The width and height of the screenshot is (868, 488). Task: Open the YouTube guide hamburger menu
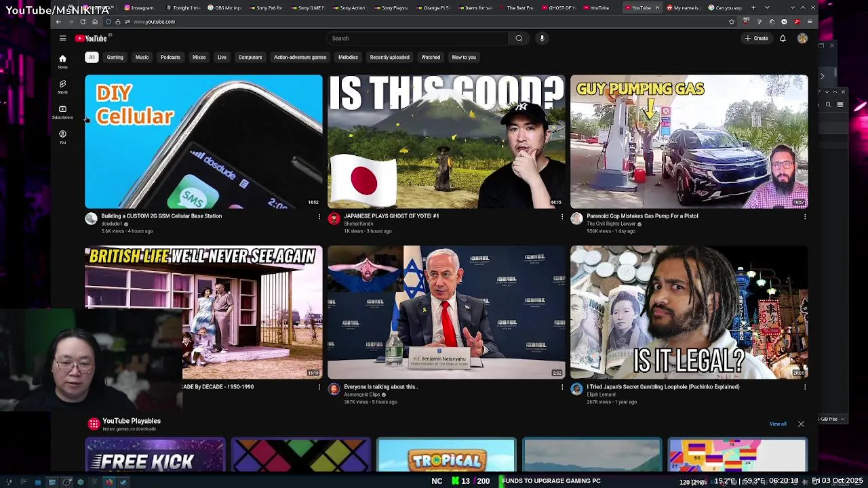click(x=62, y=39)
